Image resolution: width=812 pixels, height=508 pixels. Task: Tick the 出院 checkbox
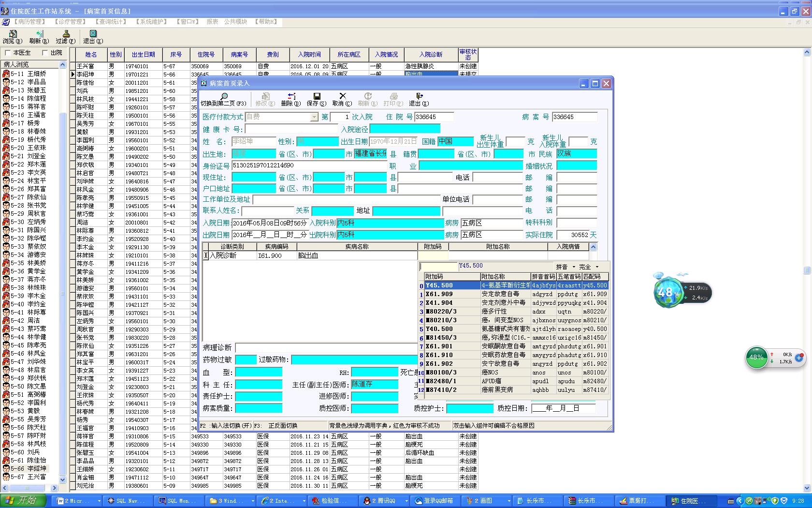click(x=45, y=53)
